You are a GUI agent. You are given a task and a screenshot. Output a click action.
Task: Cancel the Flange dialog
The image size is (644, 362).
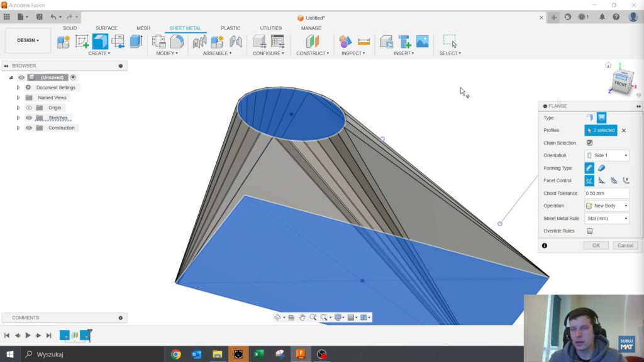pyautogui.click(x=625, y=245)
